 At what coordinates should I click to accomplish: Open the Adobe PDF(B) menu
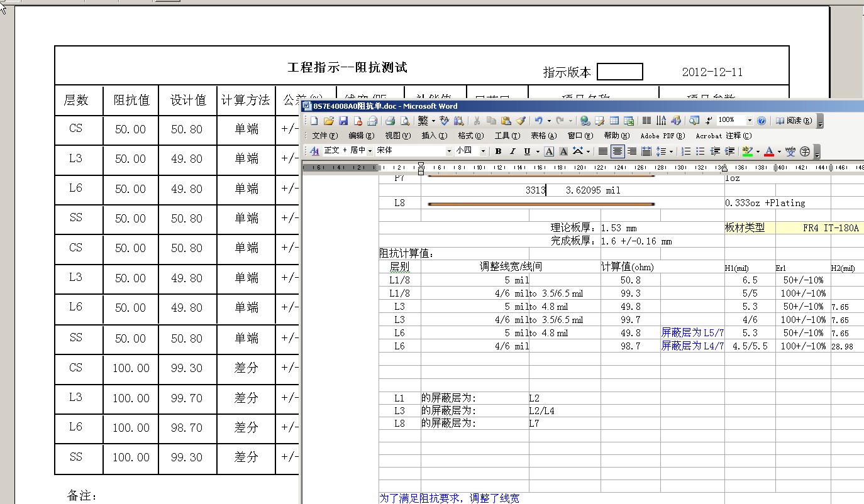pyautogui.click(x=663, y=136)
